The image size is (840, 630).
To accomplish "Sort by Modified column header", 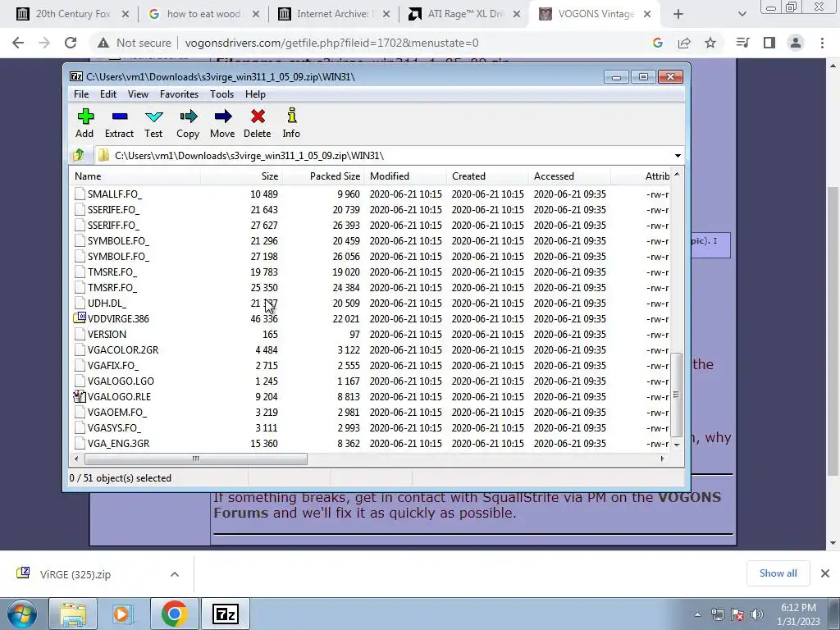I will (x=405, y=176).
